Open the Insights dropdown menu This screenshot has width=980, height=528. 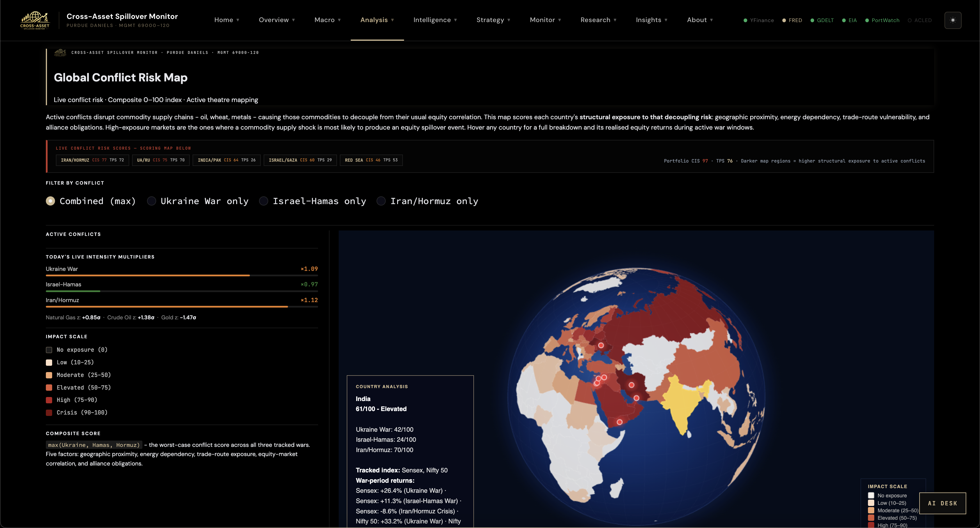652,20
